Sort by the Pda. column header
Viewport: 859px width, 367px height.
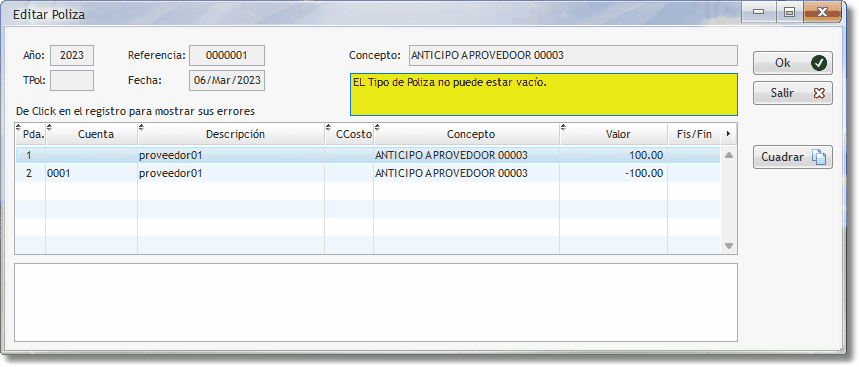coord(30,134)
